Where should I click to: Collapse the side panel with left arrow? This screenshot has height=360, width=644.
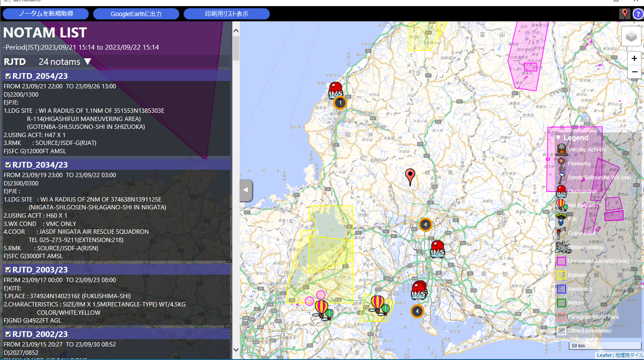tap(246, 190)
